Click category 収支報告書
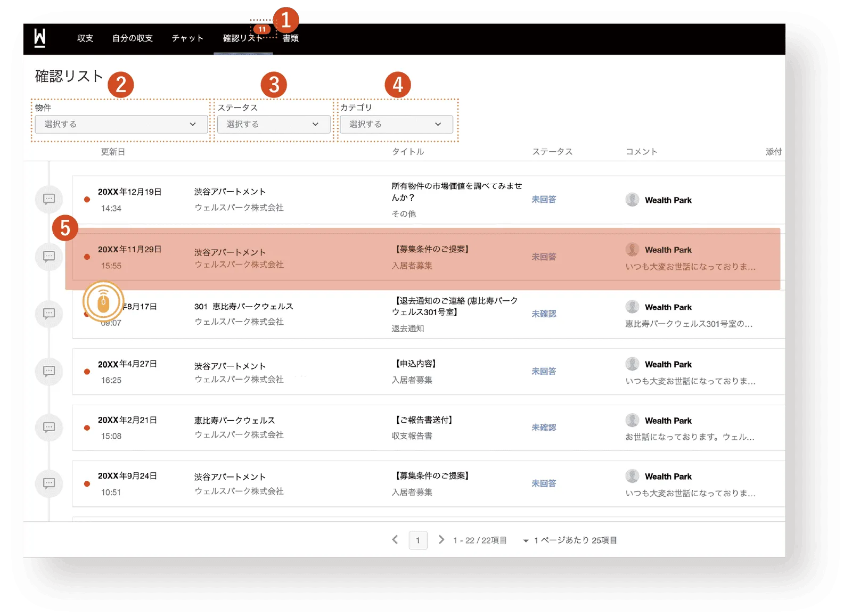The image size is (852, 616). (x=412, y=436)
